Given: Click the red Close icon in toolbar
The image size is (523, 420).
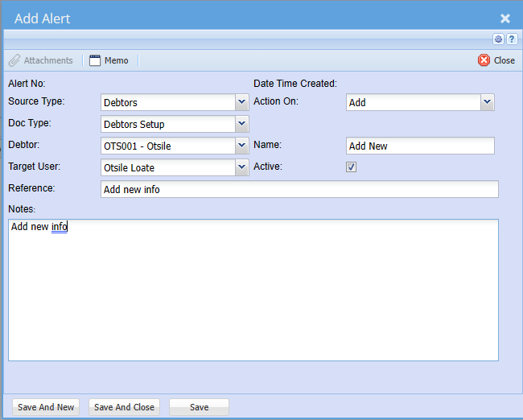Looking at the screenshot, I should (x=484, y=60).
